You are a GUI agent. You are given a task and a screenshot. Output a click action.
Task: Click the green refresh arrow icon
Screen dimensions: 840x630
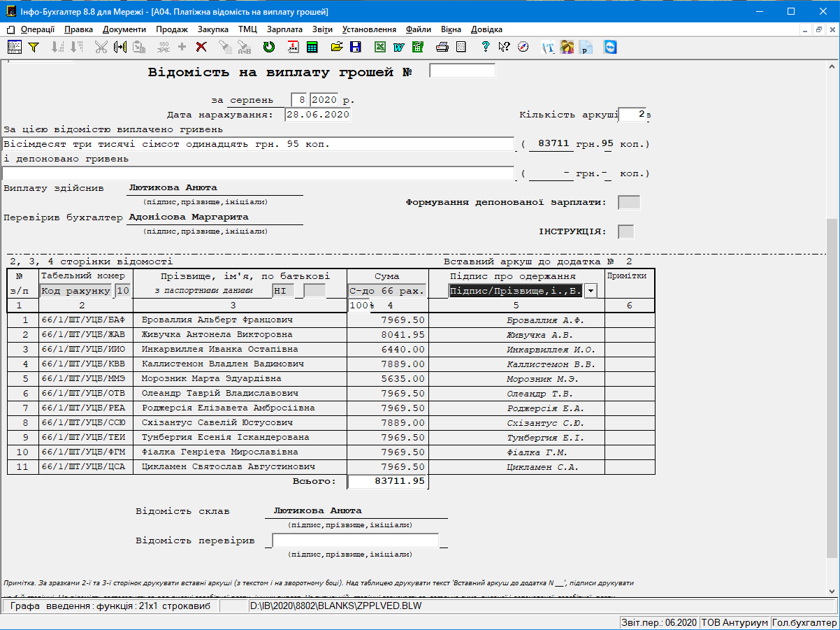[269, 47]
